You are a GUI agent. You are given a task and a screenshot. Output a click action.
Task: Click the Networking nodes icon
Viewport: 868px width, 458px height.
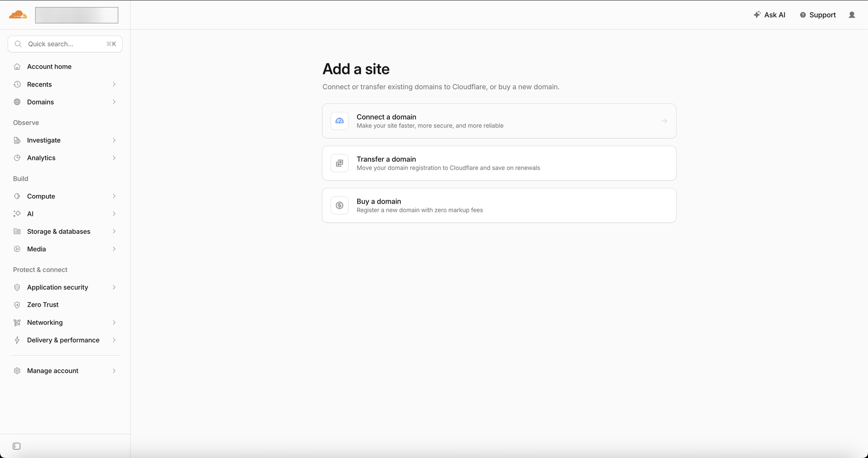(17, 322)
